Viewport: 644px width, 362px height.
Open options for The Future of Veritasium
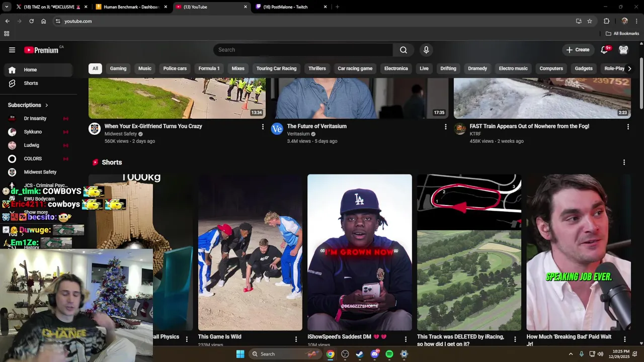tap(445, 127)
